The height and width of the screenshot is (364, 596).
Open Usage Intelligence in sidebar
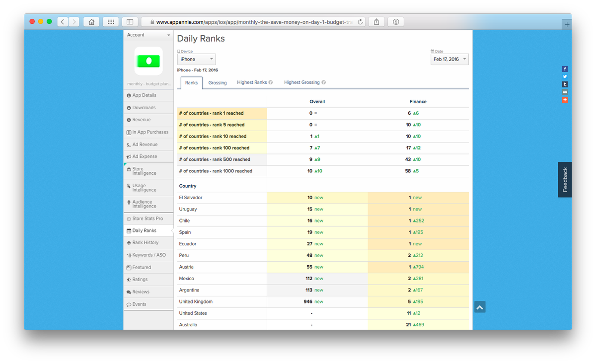click(x=149, y=188)
